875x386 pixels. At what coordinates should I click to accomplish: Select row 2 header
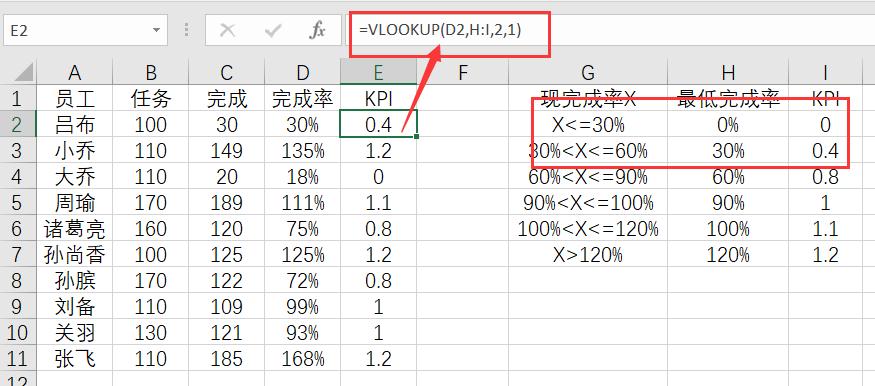click(x=17, y=124)
